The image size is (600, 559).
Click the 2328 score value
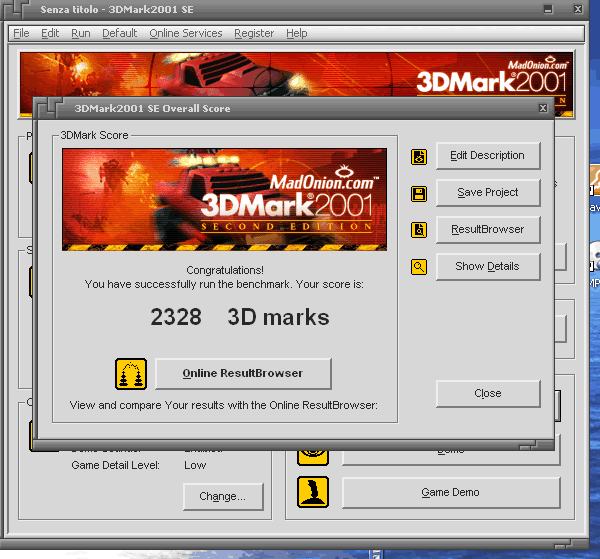[x=176, y=317]
